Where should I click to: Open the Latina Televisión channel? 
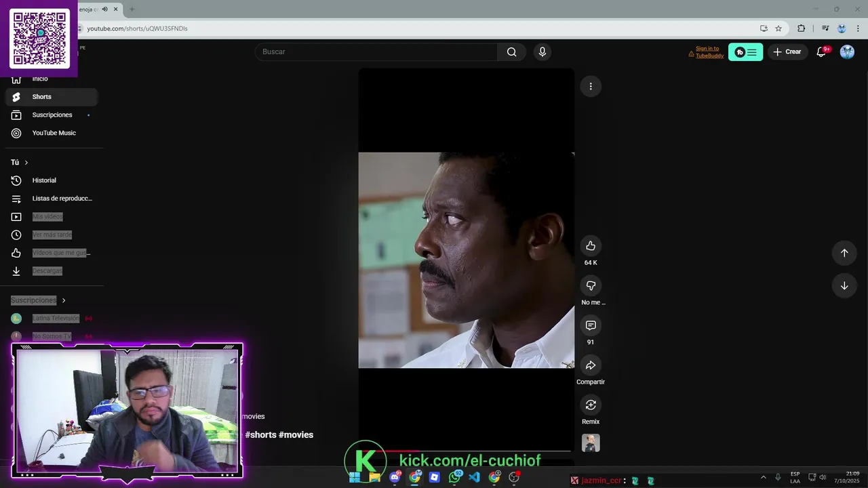pos(52,319)
